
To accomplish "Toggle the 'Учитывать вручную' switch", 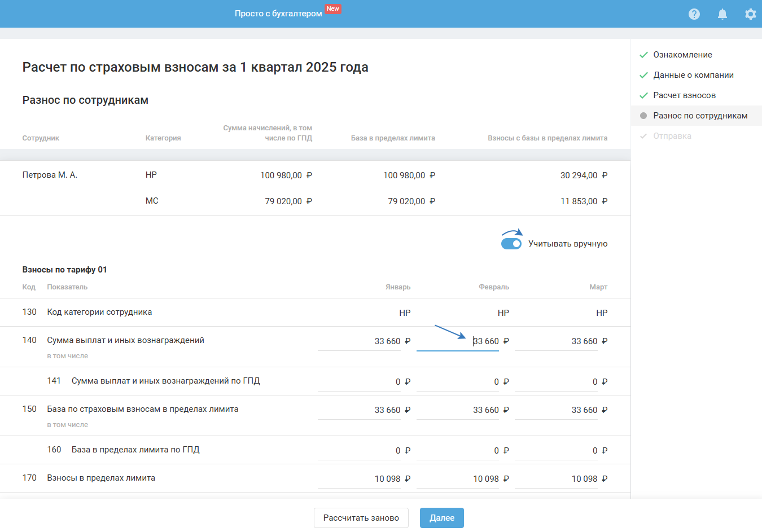I will tap(511, 244).
